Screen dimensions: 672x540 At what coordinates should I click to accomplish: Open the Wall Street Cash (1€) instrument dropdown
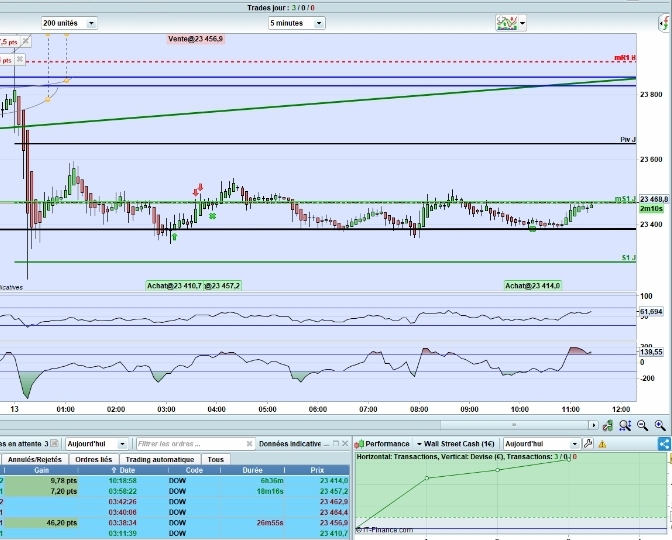455,444
